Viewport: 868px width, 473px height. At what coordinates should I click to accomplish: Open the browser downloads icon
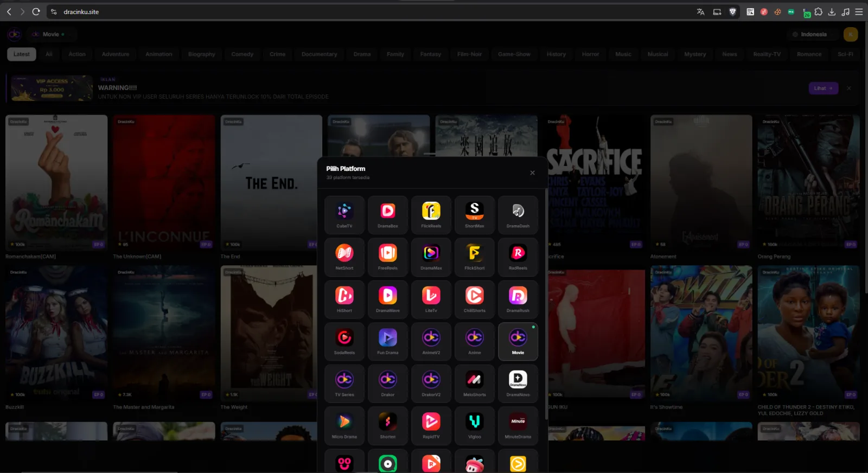832,11
